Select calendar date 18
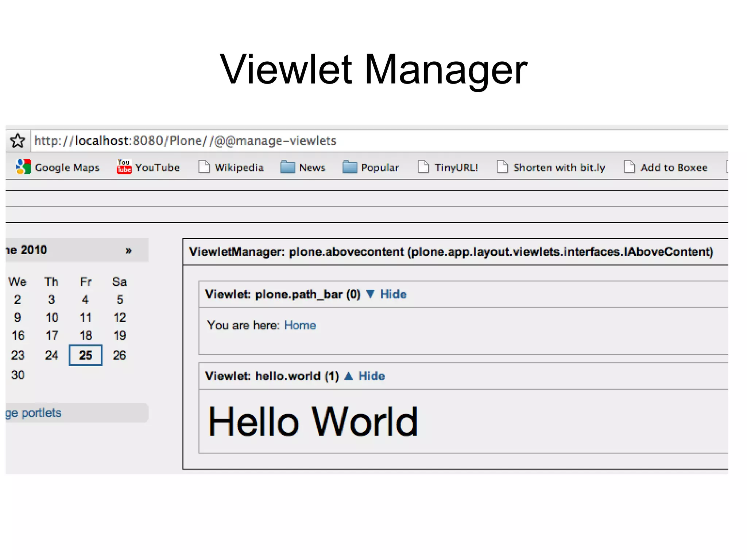 (86, 335)
